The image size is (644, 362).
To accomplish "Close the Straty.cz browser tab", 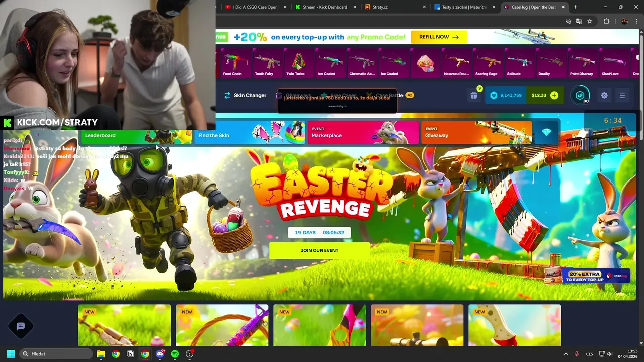I will point(424,7).
